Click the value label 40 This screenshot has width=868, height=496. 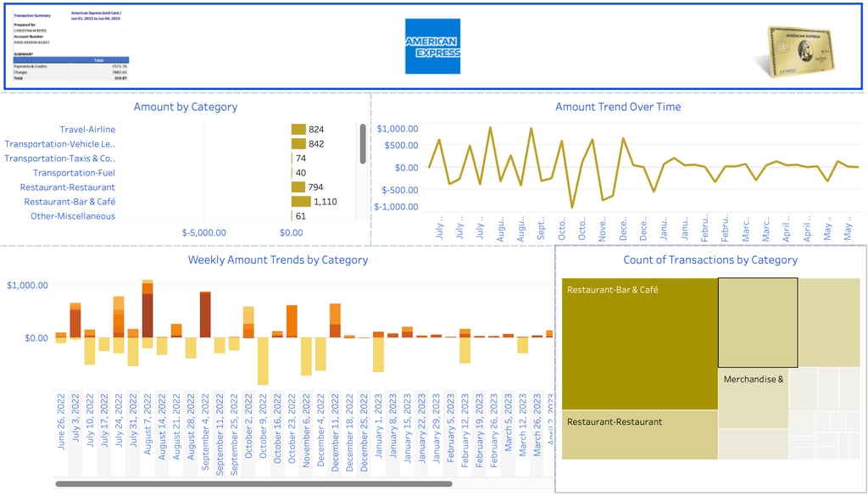coord(301,173)
